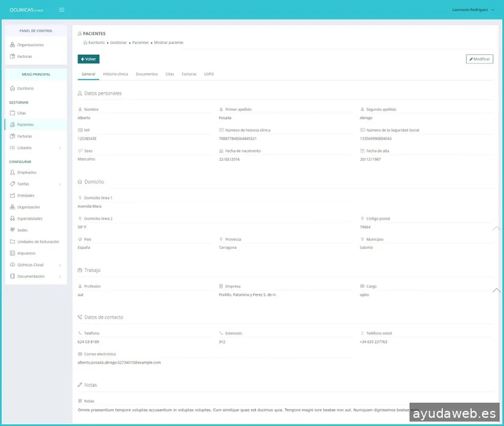Switch to the LOPD tab

209,74
